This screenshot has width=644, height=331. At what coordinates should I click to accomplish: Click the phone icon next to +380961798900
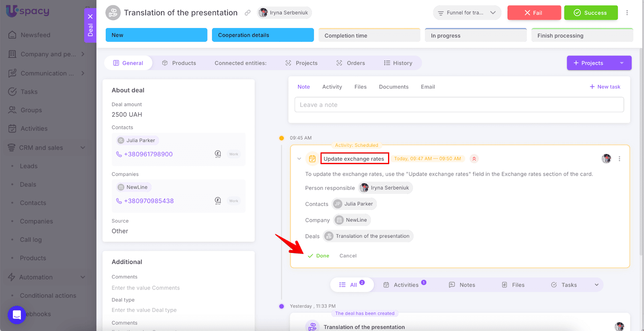pyautogui.click(x=119, y=154)
